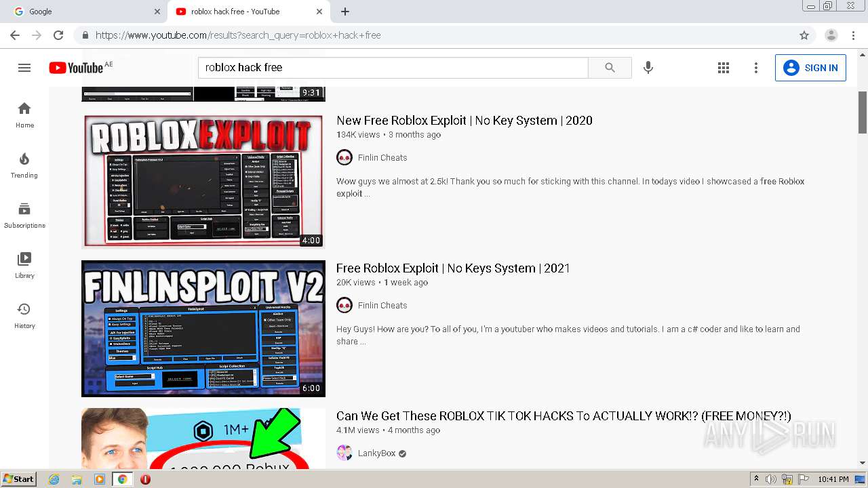Click the LankyBox verified badge
The width and height of the screenshot is (868, 488).
coord(402,453)
